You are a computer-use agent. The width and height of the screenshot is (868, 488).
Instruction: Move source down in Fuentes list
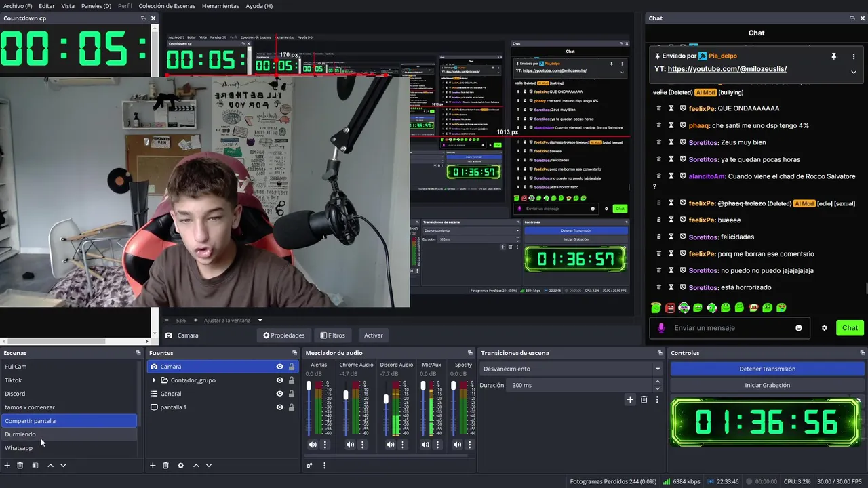coord(209,466)
